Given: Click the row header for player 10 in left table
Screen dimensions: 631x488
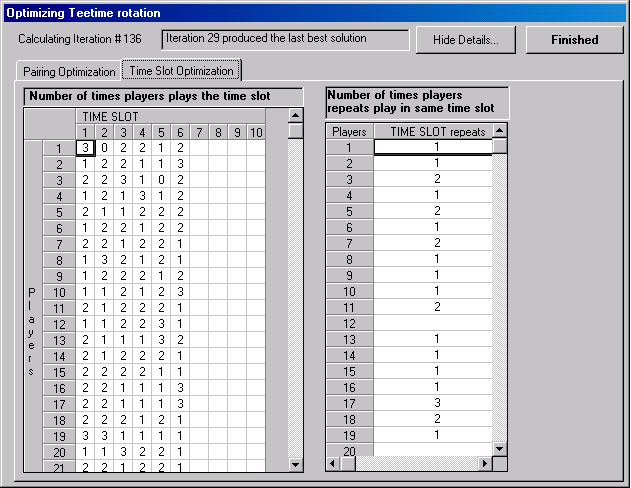Looking at the screenshot, I should point(59,292).
